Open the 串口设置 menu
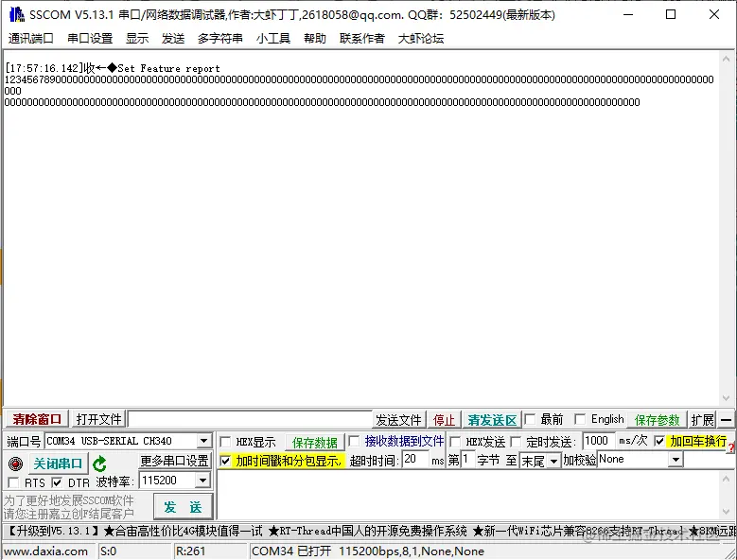Image resolution: width=737 pixels, height=560 pixels. point(90,39)
